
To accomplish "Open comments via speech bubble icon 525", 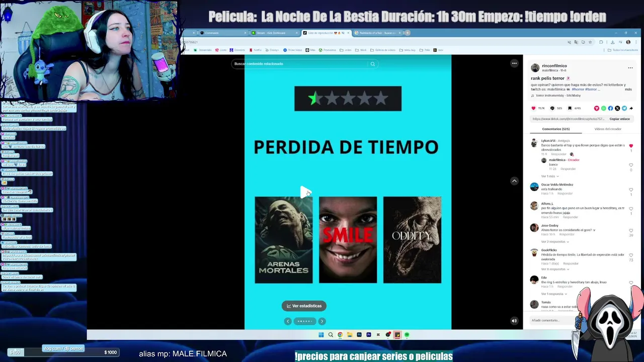I will [552, 108].
